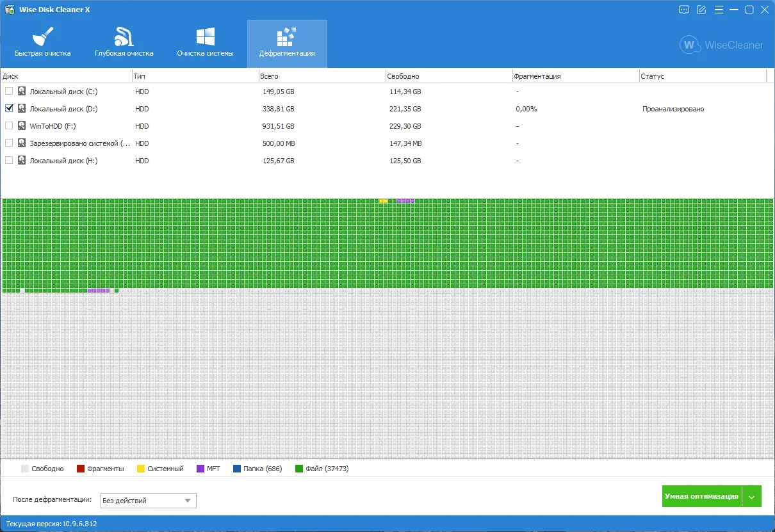Click drive icon of Зарезервировано системой
Viewport: 775px width, 532px height.
click(22, 143)
